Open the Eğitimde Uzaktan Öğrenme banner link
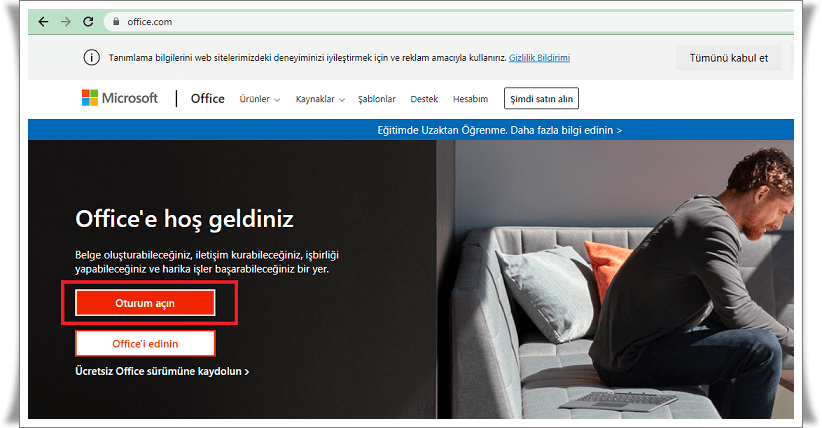This screenshot has height=428, width=822. pyautogui.click(x=500, y=130)
